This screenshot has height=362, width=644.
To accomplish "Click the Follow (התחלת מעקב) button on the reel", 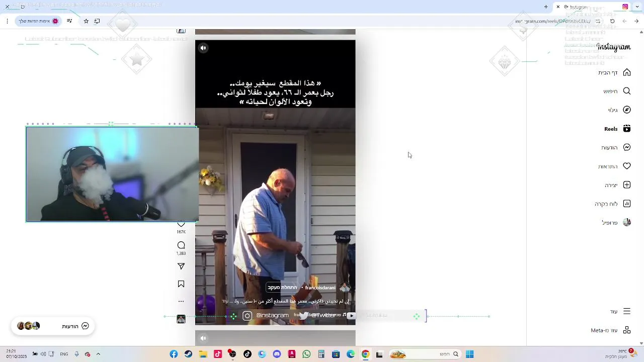I will click(x=282, y=287).
